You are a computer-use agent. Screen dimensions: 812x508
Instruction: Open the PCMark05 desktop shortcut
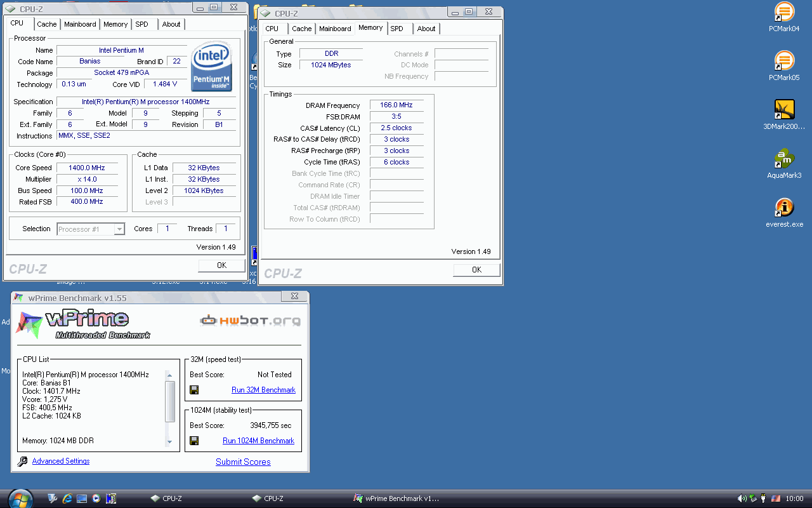(784, 66)
